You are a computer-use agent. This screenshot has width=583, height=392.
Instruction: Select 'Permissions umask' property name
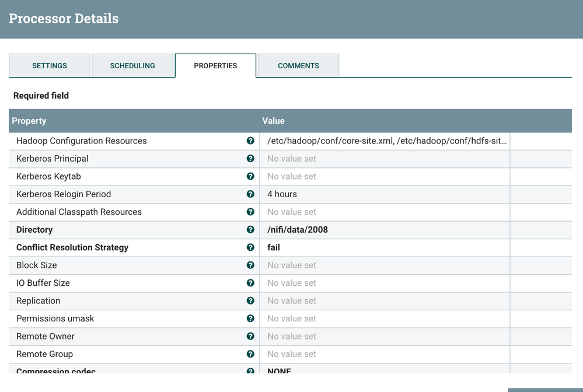55,318
